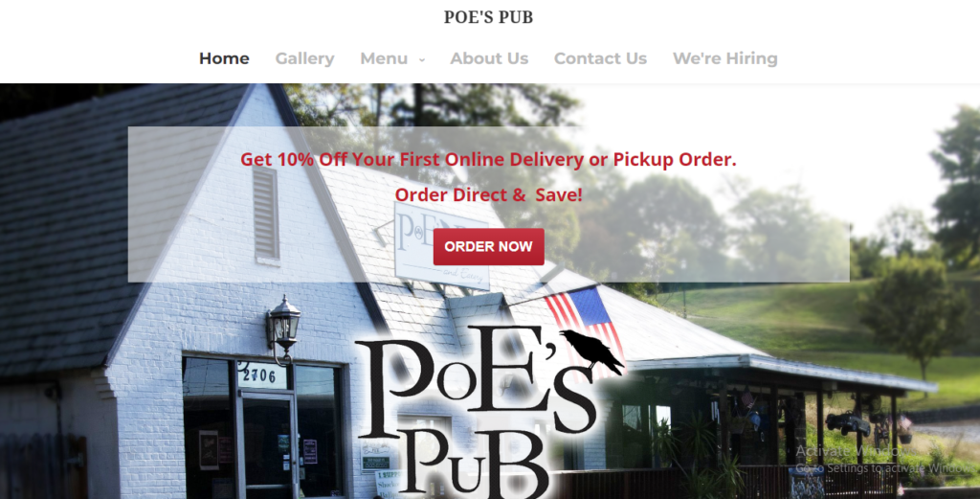Open the Menu navigation item
The image size is (980, 499).
click(x=384, y=58)
